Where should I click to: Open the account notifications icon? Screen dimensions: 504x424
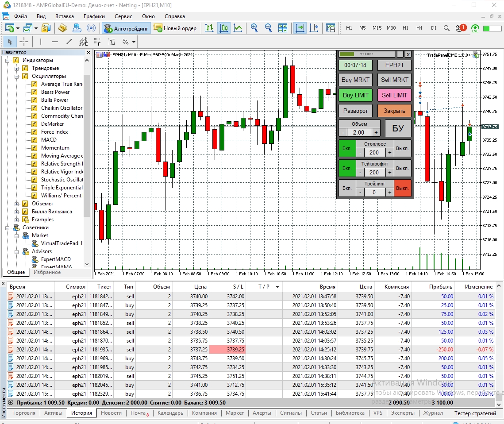461,28
